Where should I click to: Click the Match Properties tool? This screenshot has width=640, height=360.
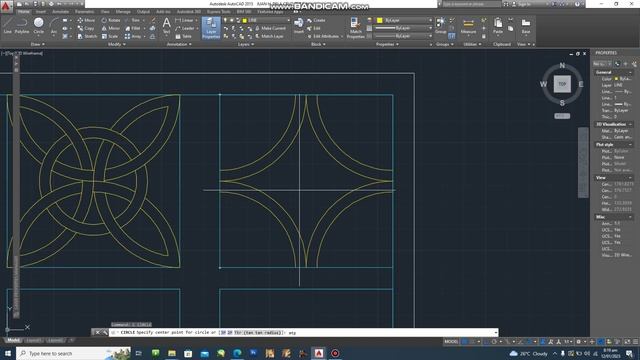(356, 28)
